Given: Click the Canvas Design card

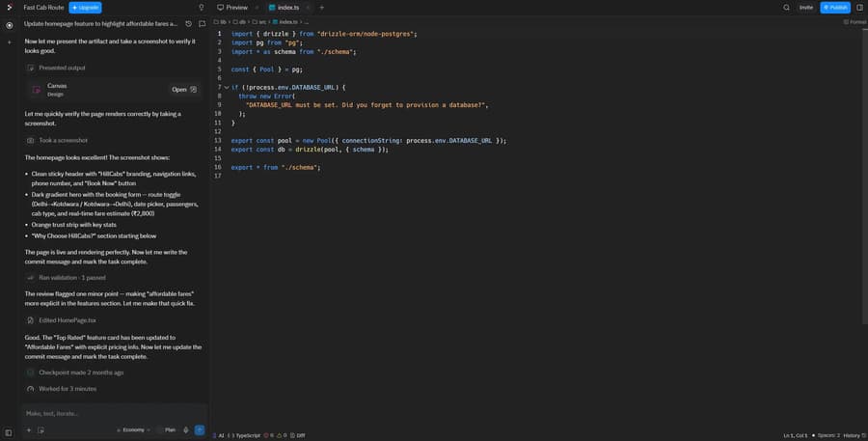Looking at the screenshot, I should pos(114,89).
